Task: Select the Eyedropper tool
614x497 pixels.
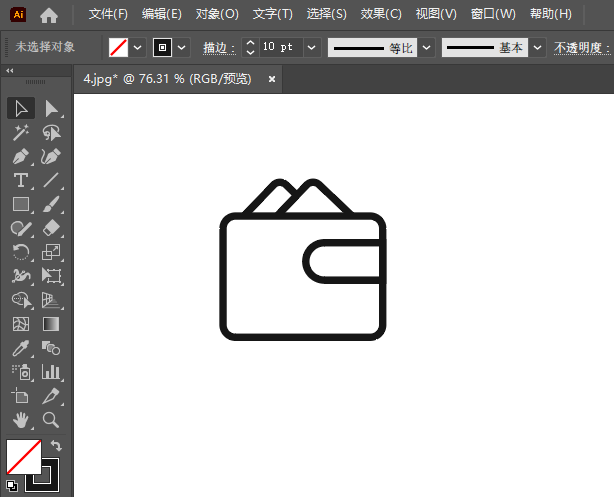Action: click(x=21, y=348)
